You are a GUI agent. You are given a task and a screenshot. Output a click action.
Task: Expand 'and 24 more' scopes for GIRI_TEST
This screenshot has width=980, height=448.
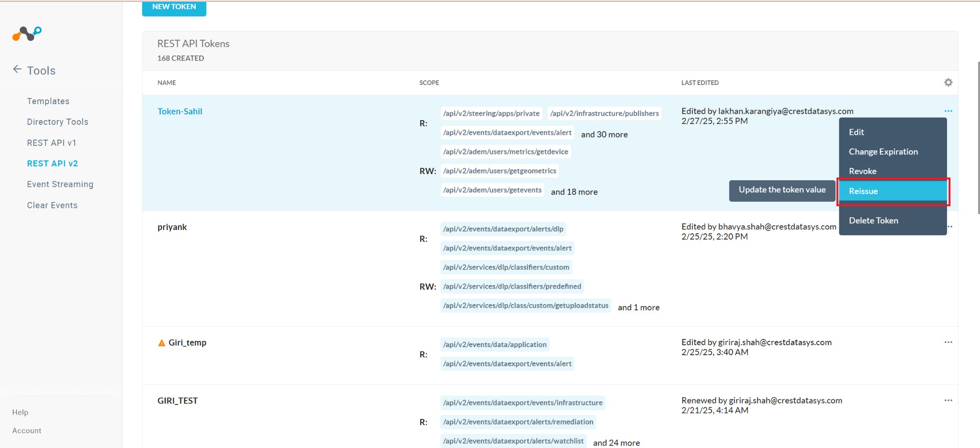[616, 443]
